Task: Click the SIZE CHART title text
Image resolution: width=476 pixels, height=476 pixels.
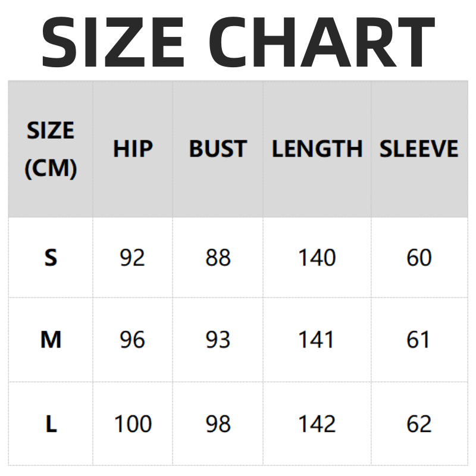Action: 238,42
